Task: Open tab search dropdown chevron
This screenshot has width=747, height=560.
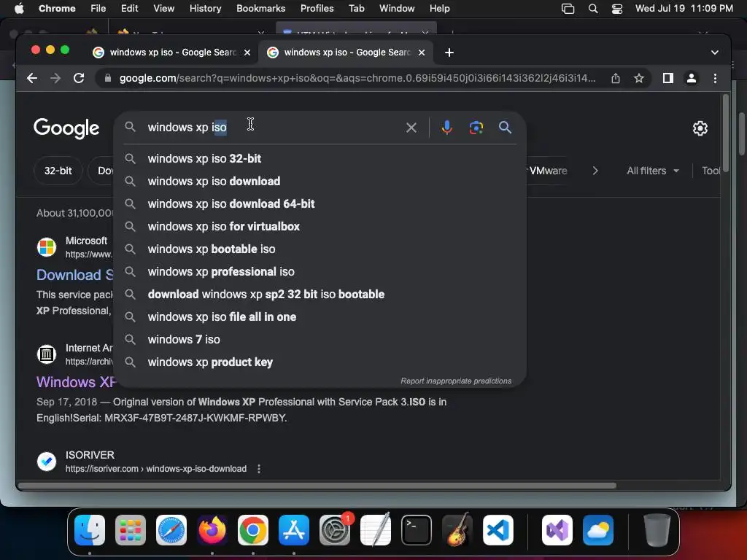Action: [x=715, y=52]
